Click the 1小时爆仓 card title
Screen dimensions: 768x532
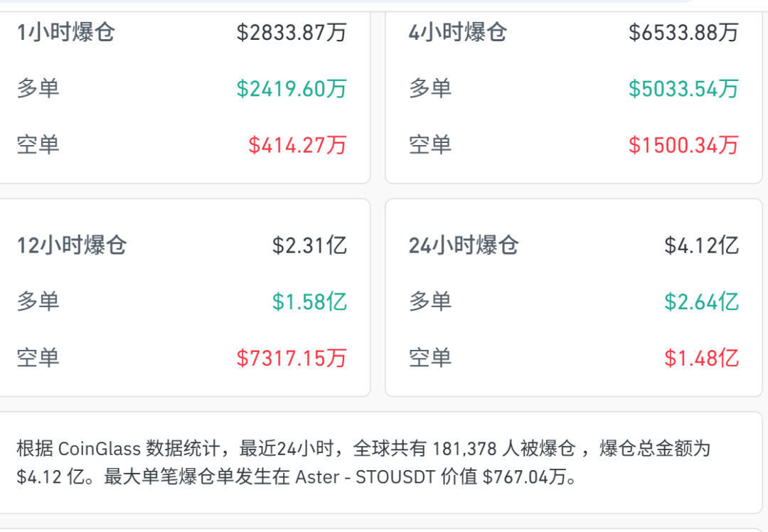pyautogui.click(x=65, y=32)
